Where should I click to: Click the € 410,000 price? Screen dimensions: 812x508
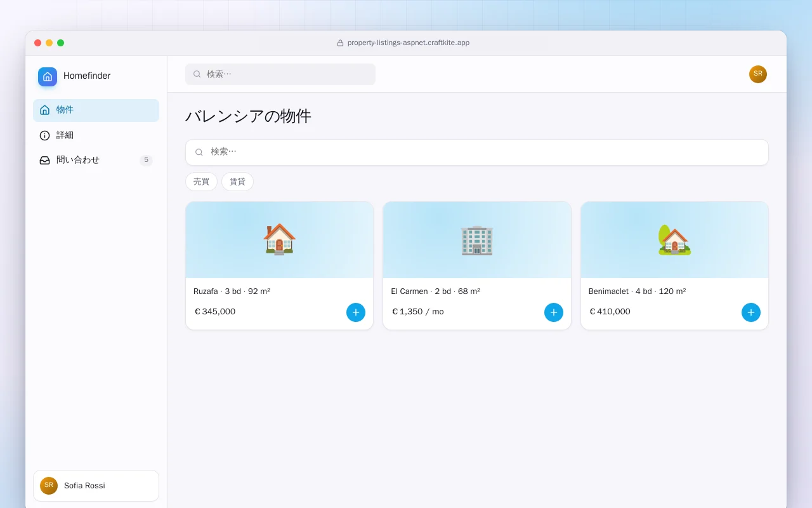[610, 312]
